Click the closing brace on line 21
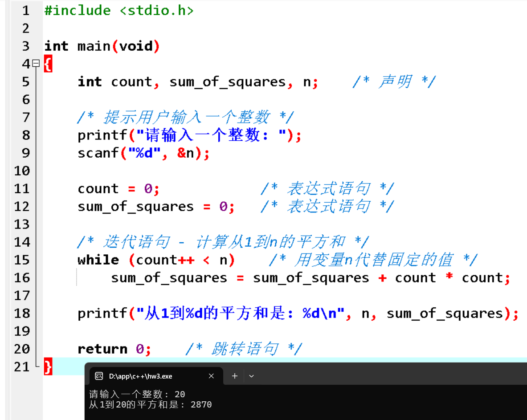This screenshot has height=420, width=527. point(48,367)
